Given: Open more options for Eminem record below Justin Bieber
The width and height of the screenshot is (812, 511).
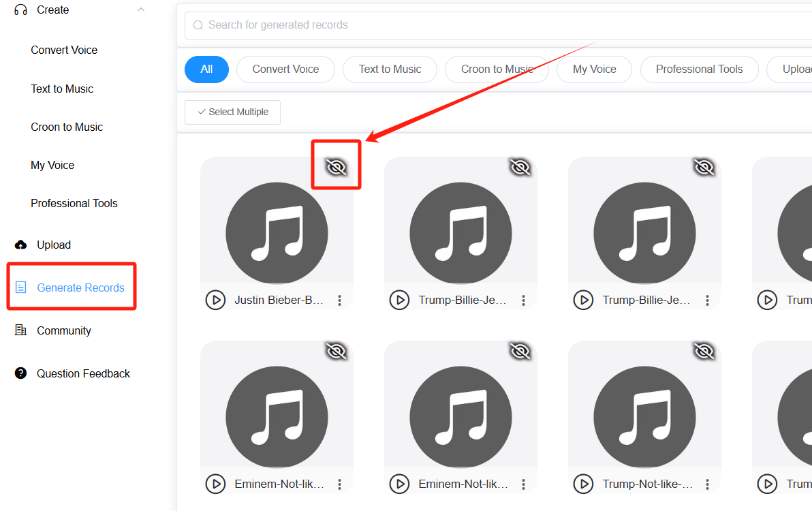Looking at the screenshot, I should (340, 484).
